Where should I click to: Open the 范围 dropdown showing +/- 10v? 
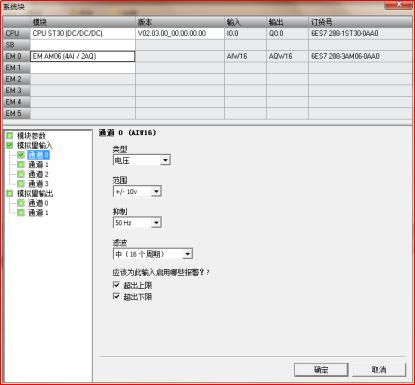(137, 192)
